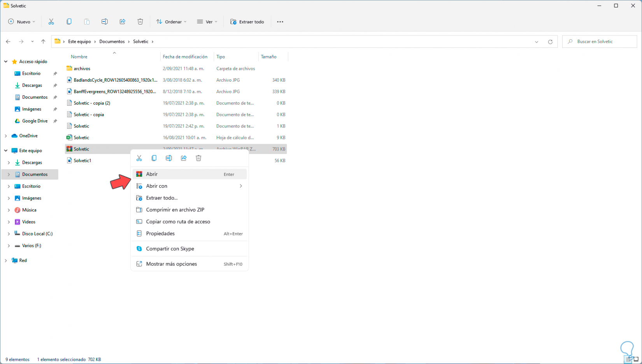642x364 pixels.
Task: Open the Nuevo dropdown
Action: (x=22, y=22)
